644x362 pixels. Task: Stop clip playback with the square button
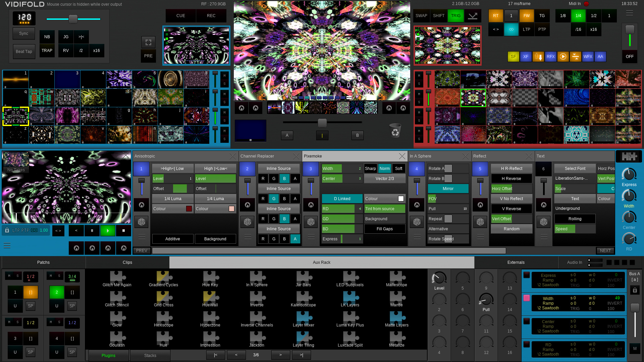click(x=123, y=231)
